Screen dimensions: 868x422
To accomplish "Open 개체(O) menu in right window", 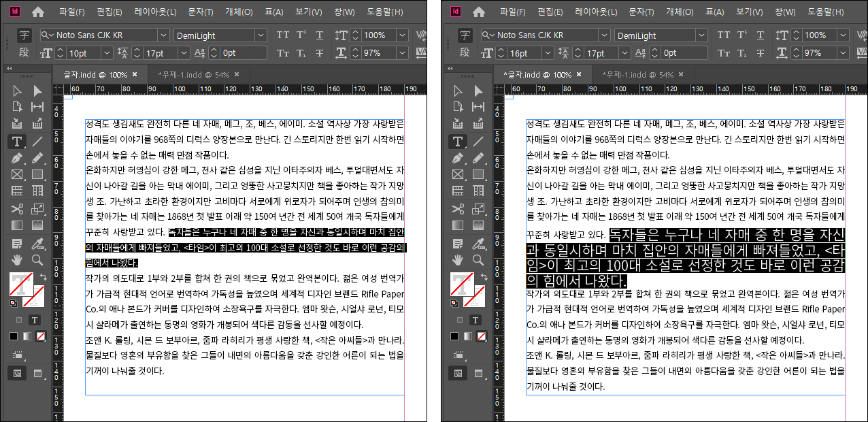I will [678, 12].
